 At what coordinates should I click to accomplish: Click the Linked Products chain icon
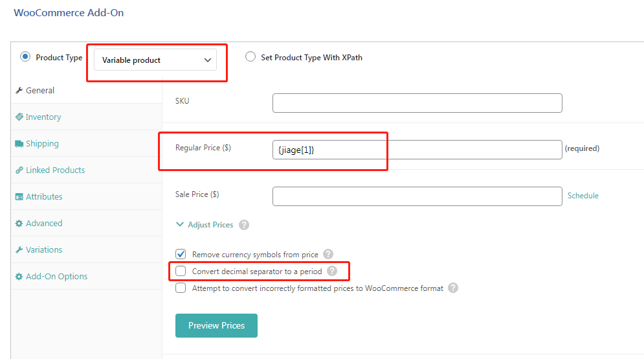click(19, 170)
